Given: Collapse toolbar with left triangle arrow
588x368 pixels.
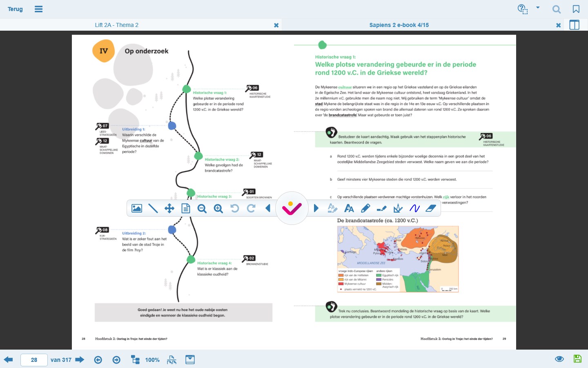Looking at the screenshot, I should pyautogui.click(x=268, y=209).
